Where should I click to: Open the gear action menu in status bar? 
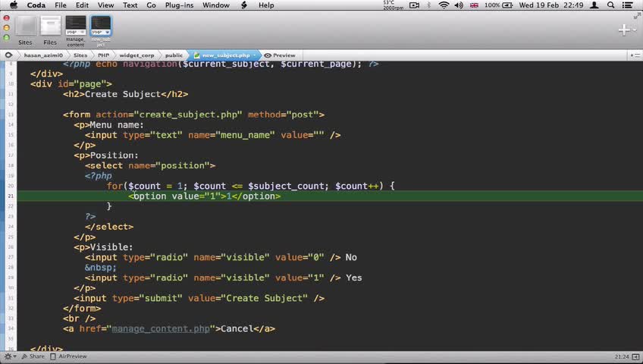click(x=10, y=356)
